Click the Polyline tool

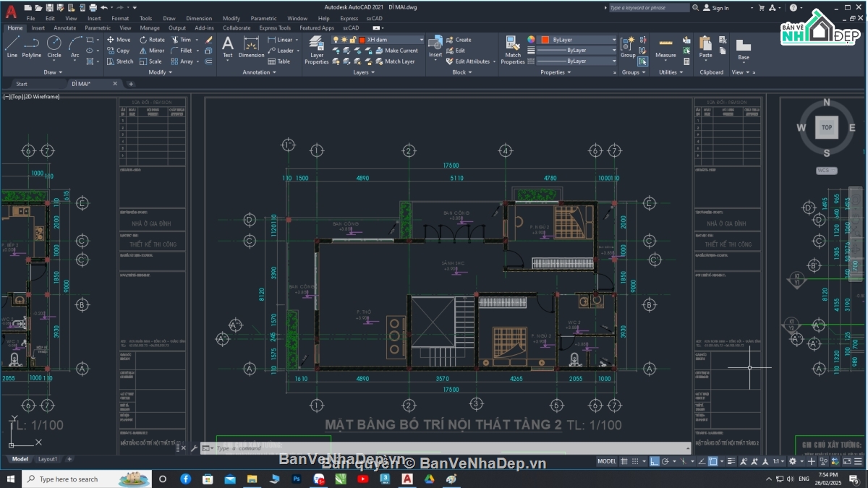pos(32,46)
